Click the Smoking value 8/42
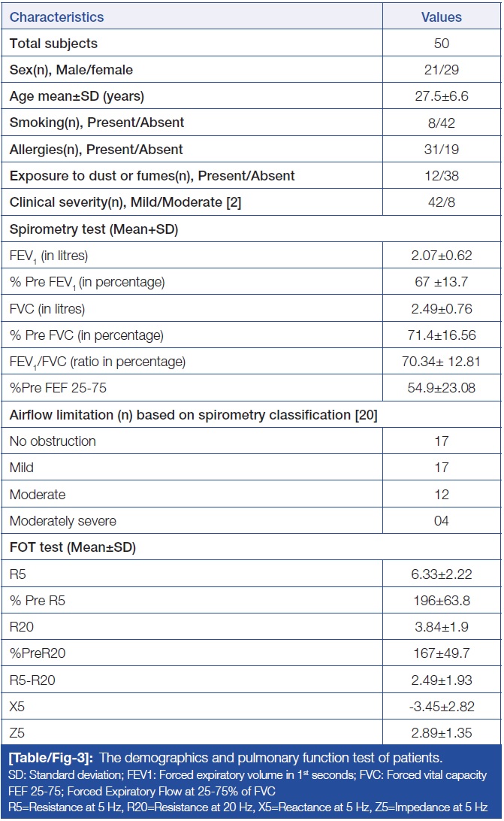This screenshot has width=504, height=821. point(442,123)
